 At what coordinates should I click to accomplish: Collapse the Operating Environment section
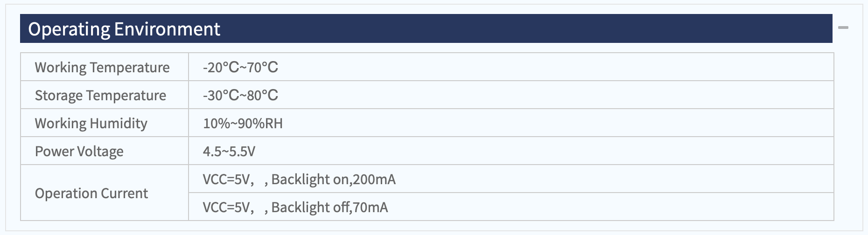pyautogui.click(x=843, y=28)
